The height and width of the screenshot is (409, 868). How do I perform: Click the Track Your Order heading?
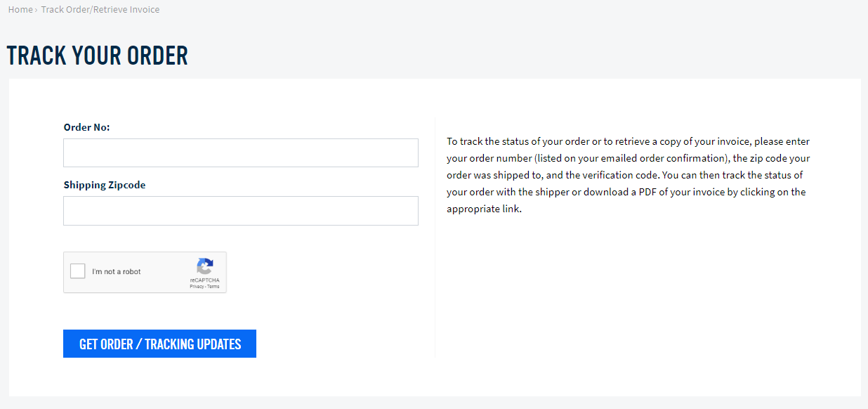pyautogui.click(x=98, y=56)
